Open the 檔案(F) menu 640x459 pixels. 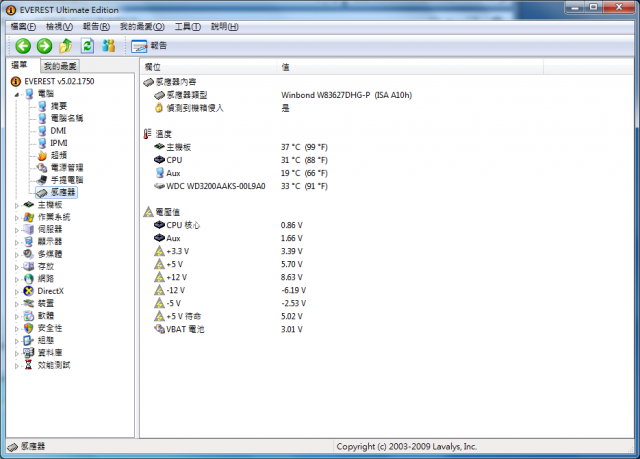[23, 27]
